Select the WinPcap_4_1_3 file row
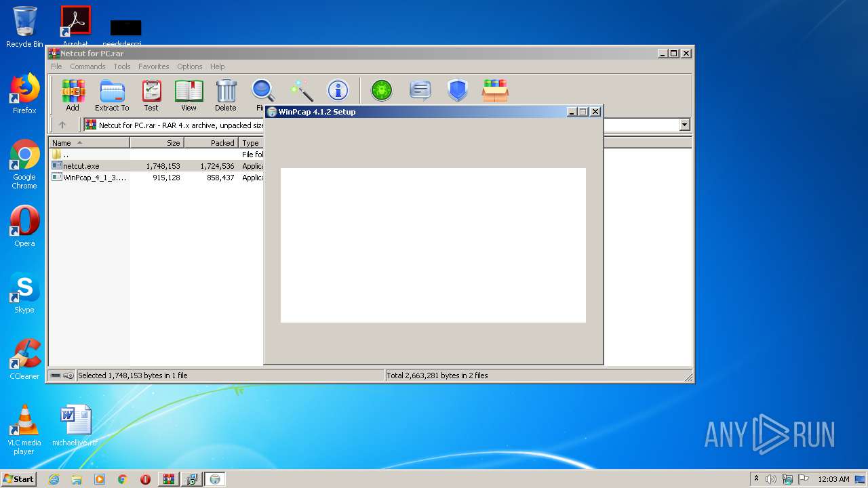The image size is (868, 488). pyautogui.click(x=157, y=178)
